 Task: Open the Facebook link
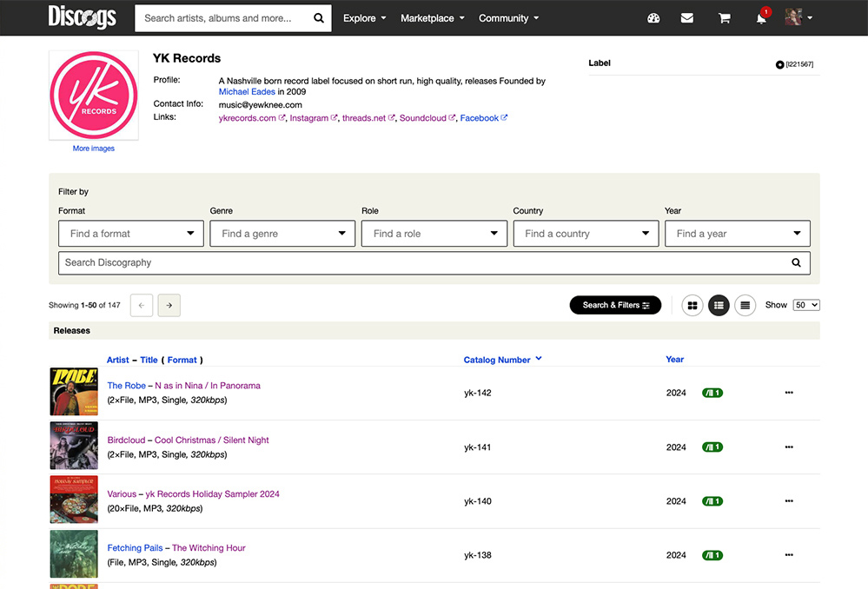pos(483,118)
